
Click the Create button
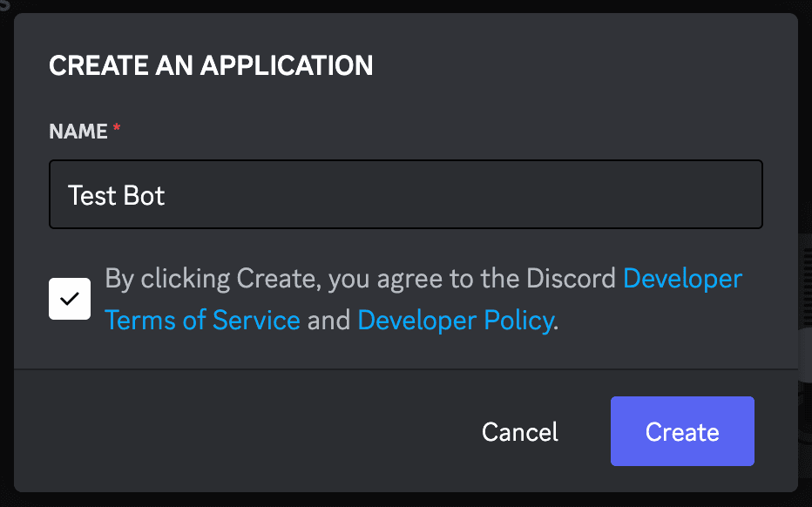682,432
